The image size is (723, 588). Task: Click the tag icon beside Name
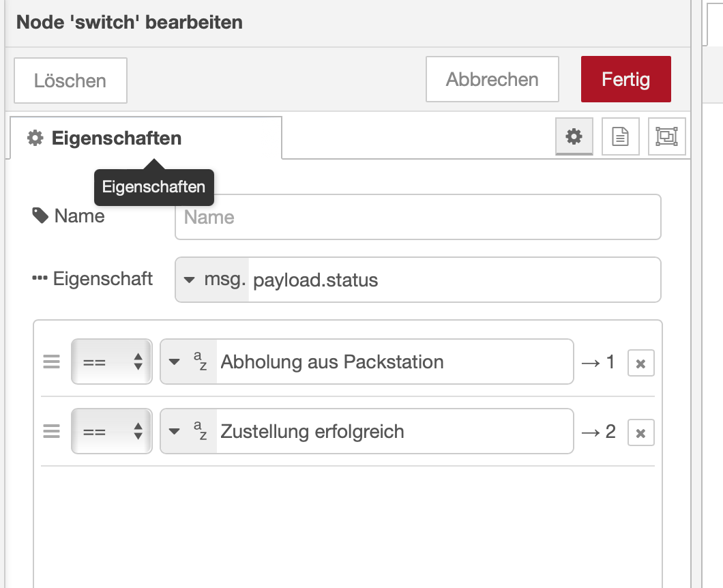click(x=41, y=216)
